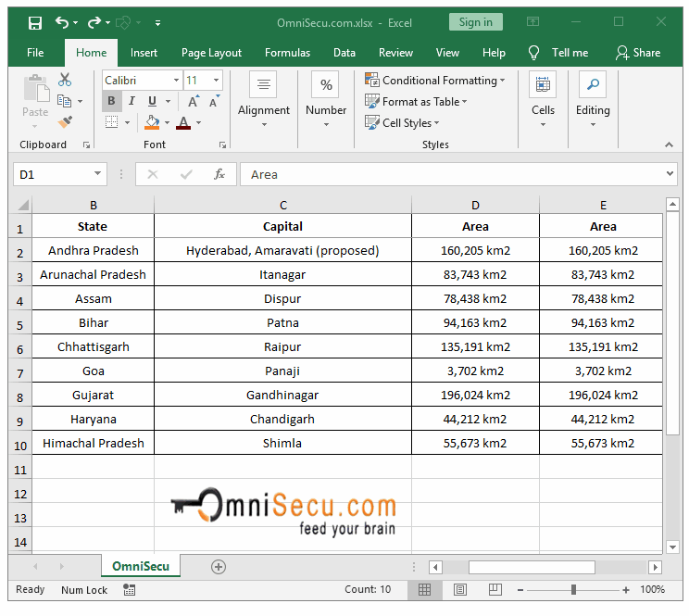The height and width of the screenshot is (616, 689).
Task: Click the Sign in button
Action: [475, 22]
